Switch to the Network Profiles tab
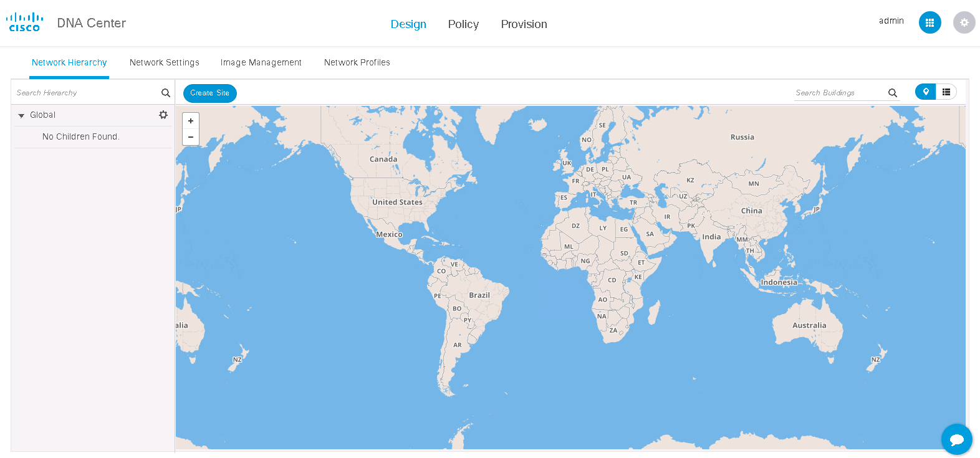The width and height of the screenshot is (980, 458). point(357,62)
